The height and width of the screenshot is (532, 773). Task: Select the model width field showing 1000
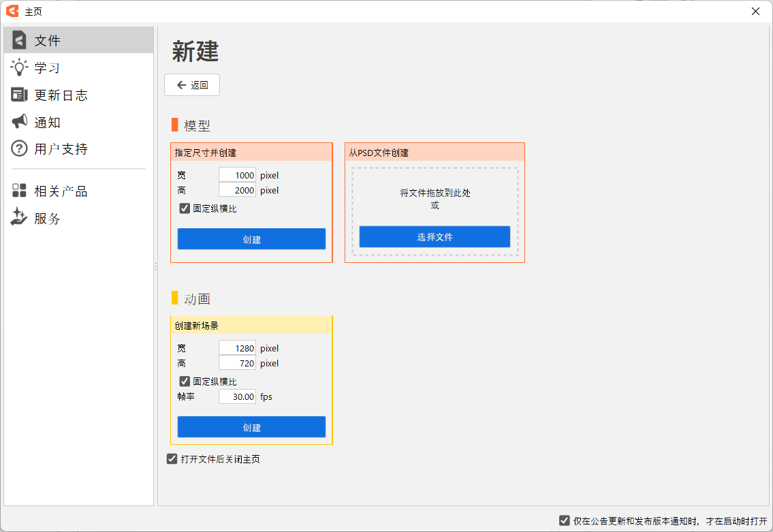pyautogui.click(x=237, y=175)
